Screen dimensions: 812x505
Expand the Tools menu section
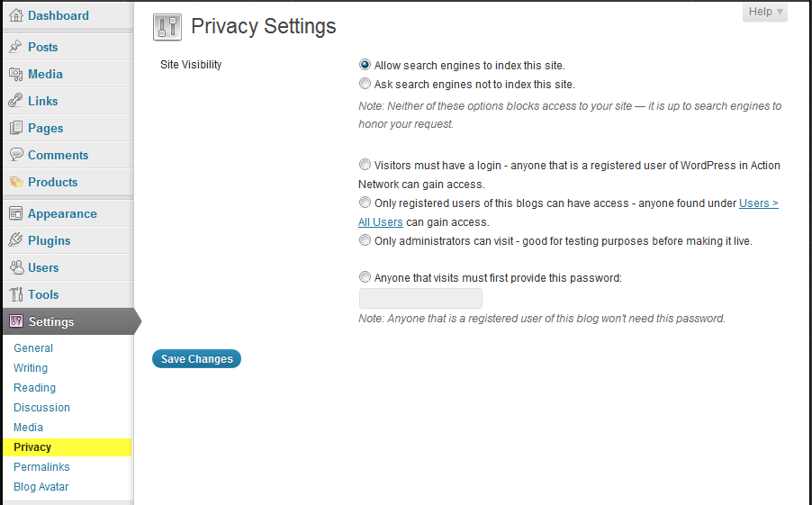point(43,294)
